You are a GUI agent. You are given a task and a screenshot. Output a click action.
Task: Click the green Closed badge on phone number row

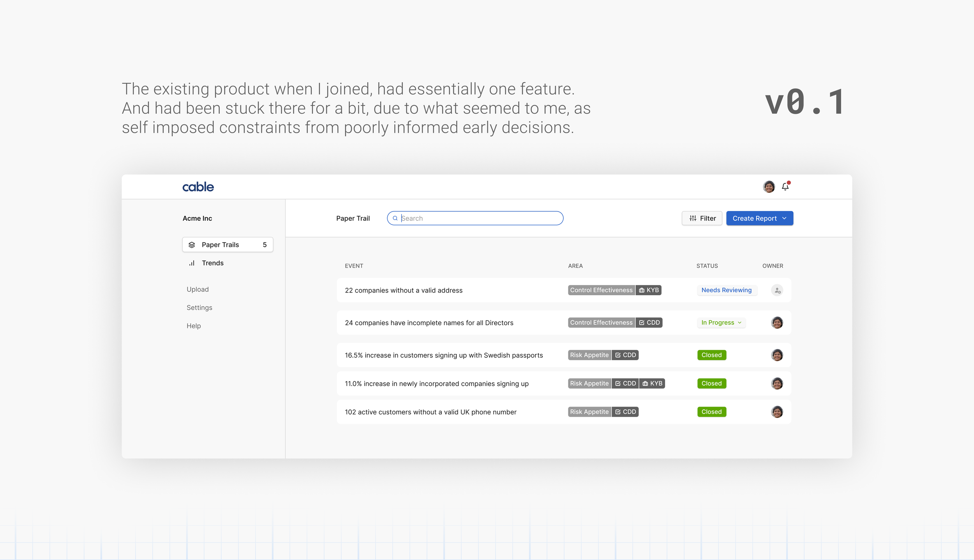click(x=711, y=412)
